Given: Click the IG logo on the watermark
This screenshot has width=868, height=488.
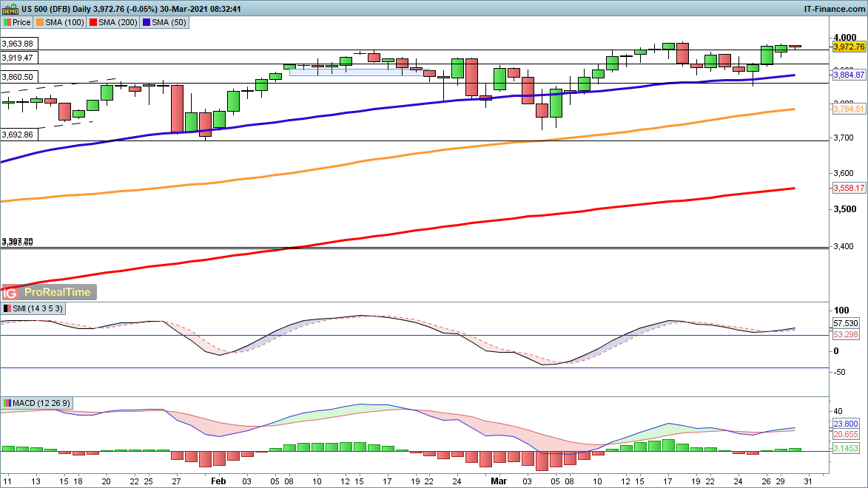Looking at the screenshot, I should point(9,292).
